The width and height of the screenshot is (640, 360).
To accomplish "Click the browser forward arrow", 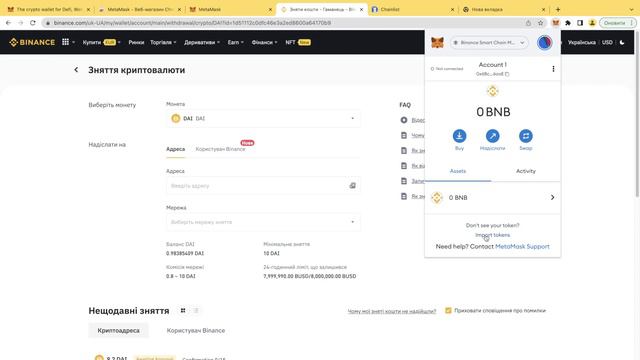I will click(x=20, y=23).
